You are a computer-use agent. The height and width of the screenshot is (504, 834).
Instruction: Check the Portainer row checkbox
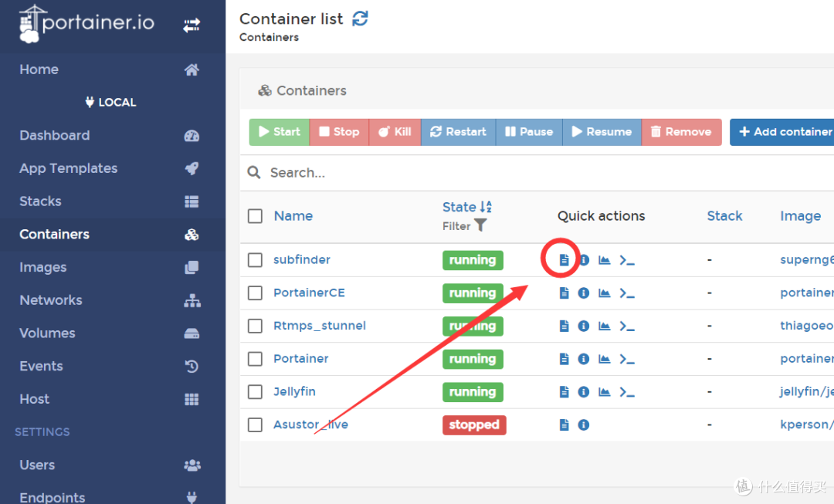[256, 359]
